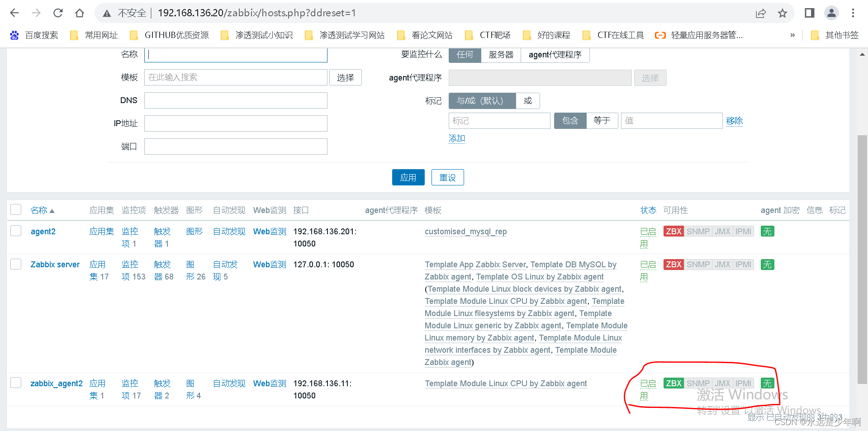Open the browser three-dot menu

(853, 13)
